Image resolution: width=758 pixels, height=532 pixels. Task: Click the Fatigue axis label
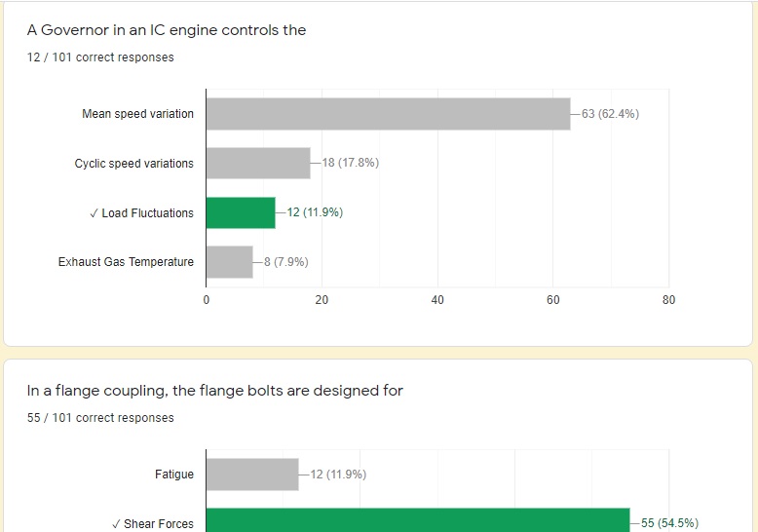tap(174, 475)
